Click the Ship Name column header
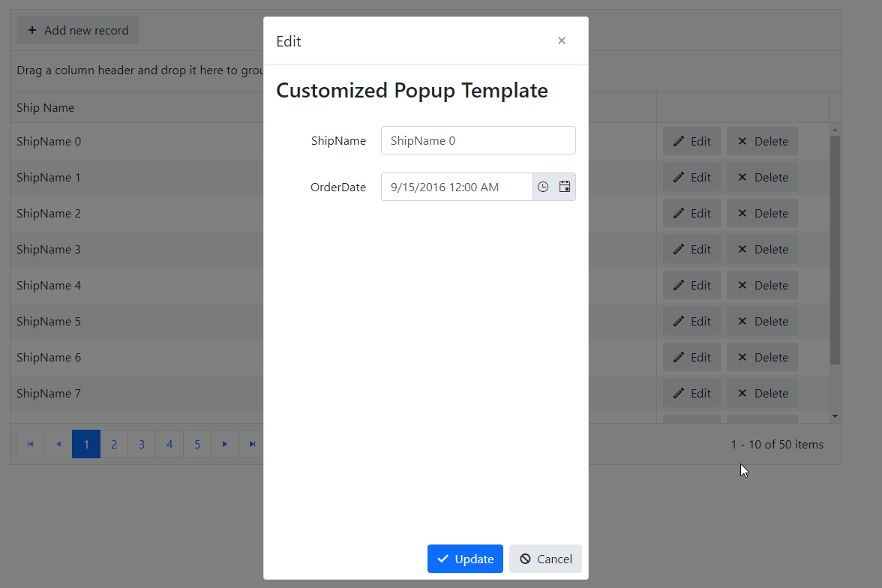This screenshot has height=588, width=882. (x=46, y=107)
